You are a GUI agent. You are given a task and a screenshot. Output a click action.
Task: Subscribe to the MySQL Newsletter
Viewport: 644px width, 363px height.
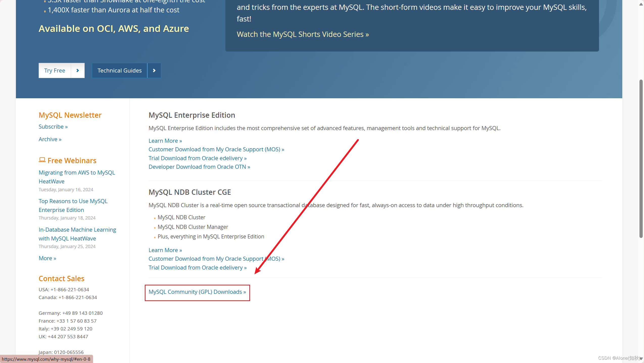[53, 127]
